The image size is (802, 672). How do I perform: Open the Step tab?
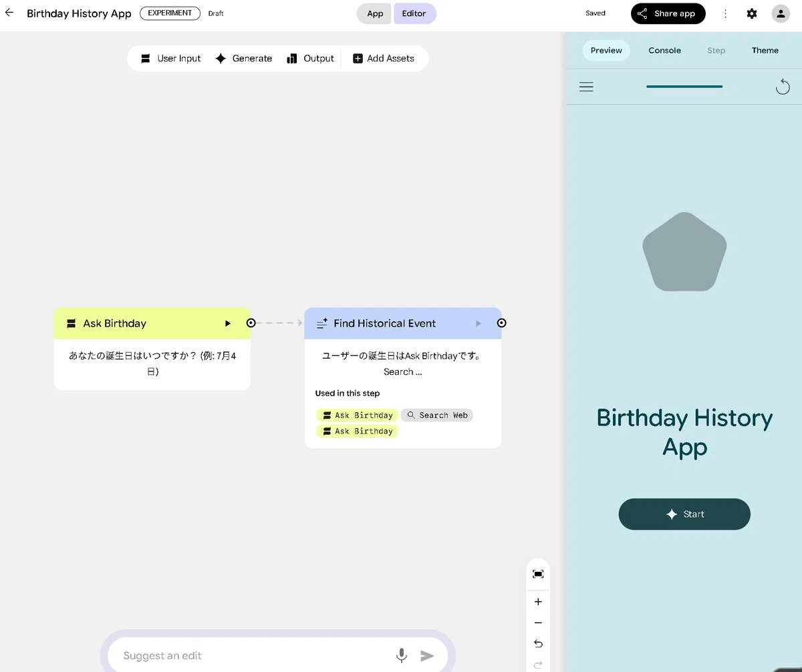[716, 50]
